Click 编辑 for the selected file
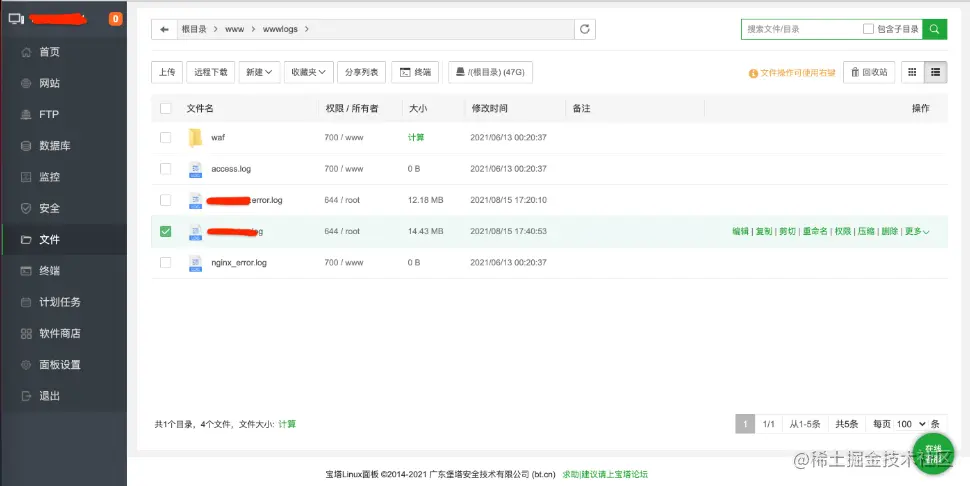Image resolution: width=970 pixels, height=486 pixels. (740, 231)
